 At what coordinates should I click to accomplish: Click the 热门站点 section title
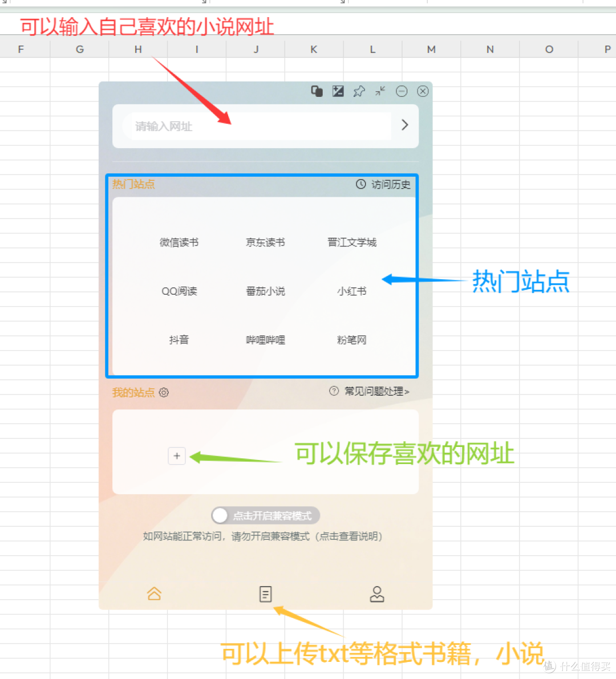click(x=133, y=184)
